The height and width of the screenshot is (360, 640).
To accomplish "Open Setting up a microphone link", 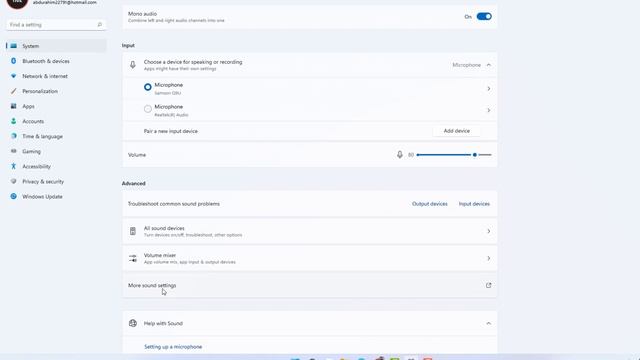I will (x=173, y=347).
